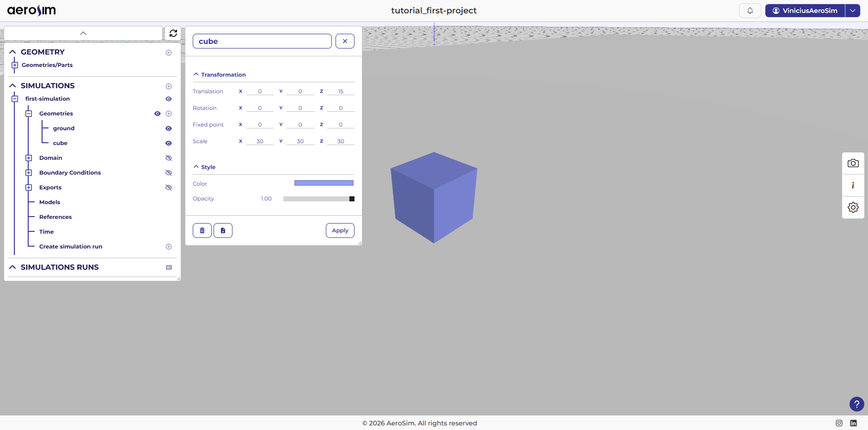Expand the Exports tree node
The image size is (868, 430).
click(x=29, y=187)
